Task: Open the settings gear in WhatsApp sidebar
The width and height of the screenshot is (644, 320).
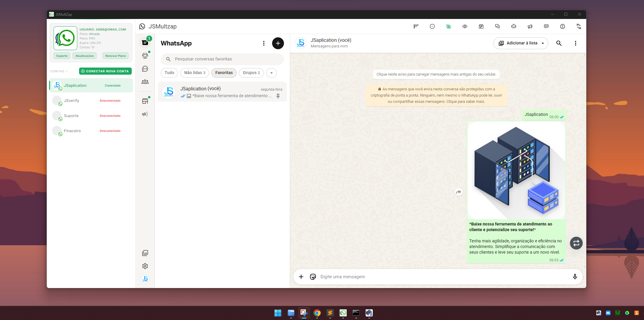Action: (x=145, y=266)
